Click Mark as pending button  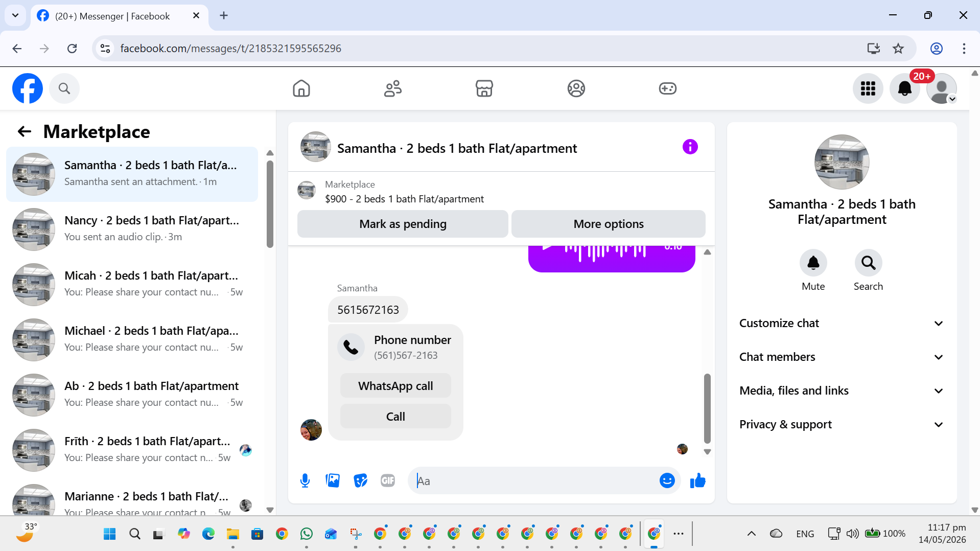coord(403,224)
